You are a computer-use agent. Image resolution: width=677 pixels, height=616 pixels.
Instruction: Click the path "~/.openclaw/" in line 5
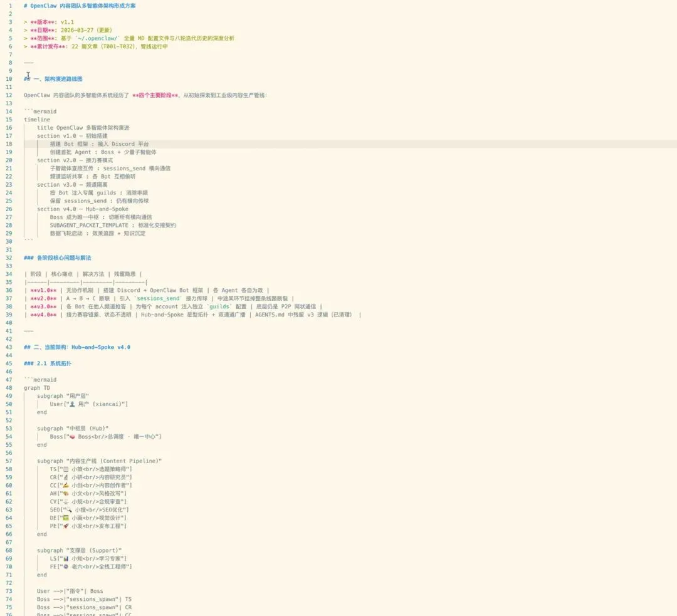[x=98, y=38]
